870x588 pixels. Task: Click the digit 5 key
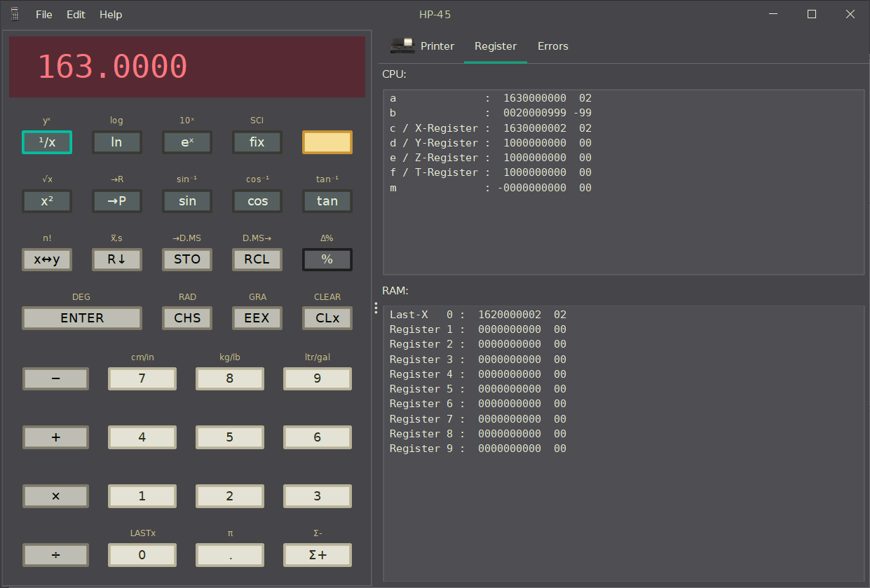click(x=230, y=437)
